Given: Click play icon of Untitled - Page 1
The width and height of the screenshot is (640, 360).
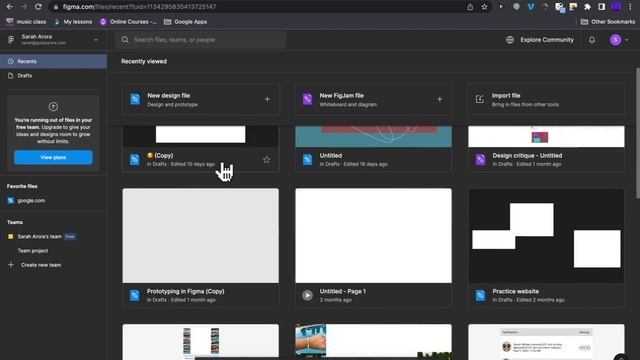Looking at the screenshot, I should click(307, 295).
